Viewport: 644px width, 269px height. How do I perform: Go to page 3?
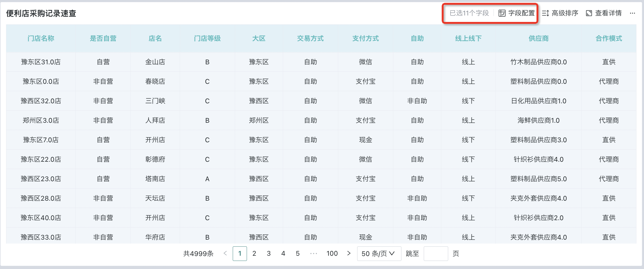click(269, 254)
